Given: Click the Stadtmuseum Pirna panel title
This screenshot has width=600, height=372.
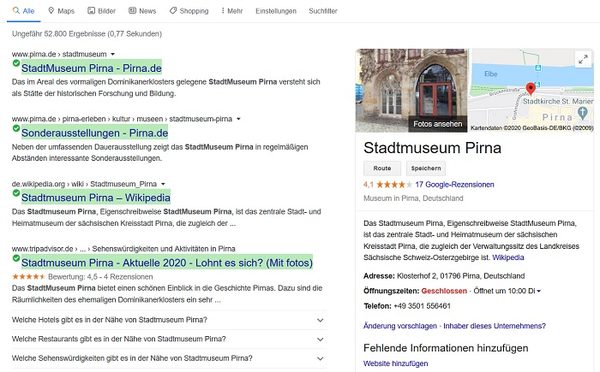Looking at the screenshot, I should pos(432,148).
